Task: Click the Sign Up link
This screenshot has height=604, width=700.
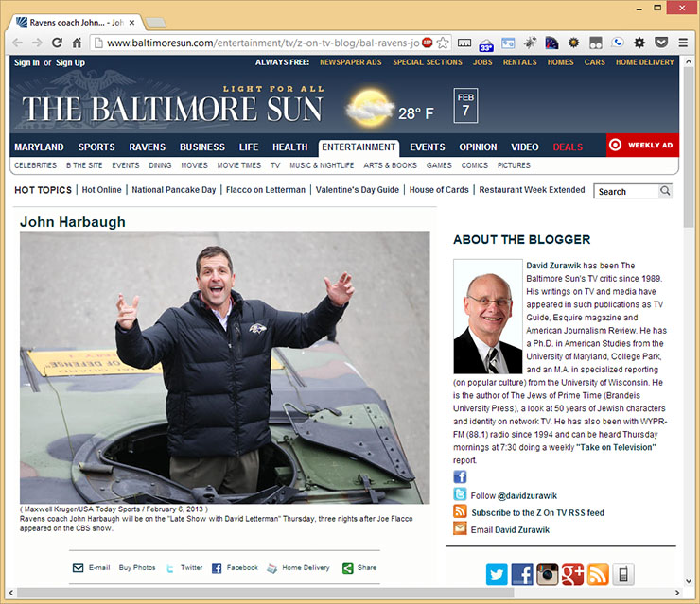Action: [x=70, y=62]
